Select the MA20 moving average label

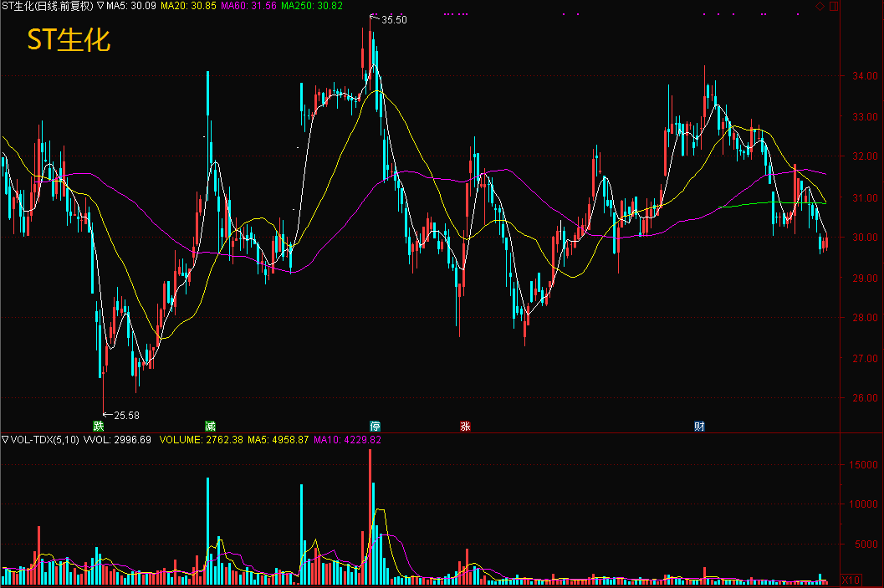pos(188,6)
